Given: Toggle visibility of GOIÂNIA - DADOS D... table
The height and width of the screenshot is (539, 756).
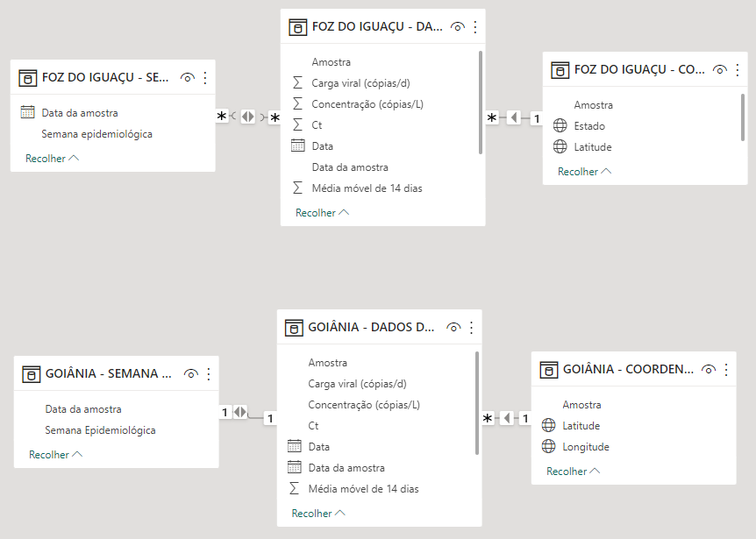Looking at the screenshot, I should point(453,328).
